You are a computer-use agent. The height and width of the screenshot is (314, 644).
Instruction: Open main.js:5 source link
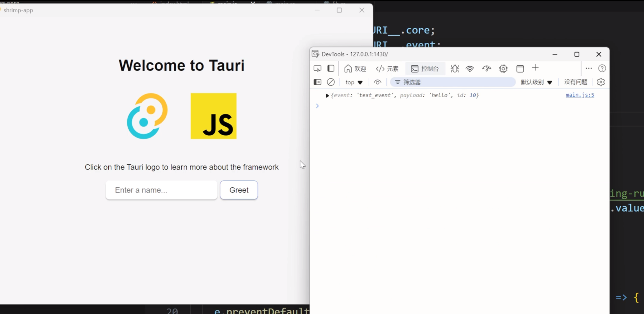[580, 95]
